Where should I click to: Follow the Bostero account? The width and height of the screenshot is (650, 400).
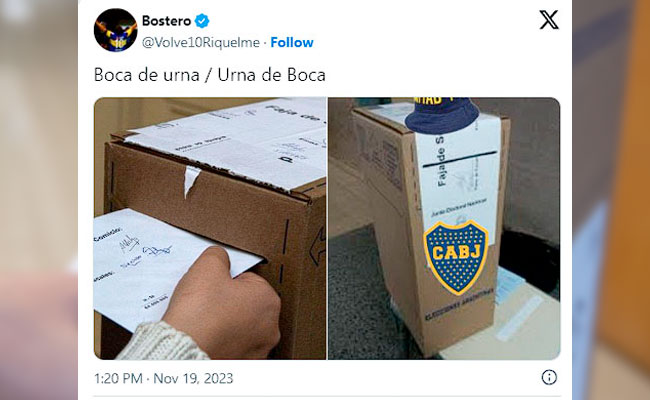(x=292, y=42)
